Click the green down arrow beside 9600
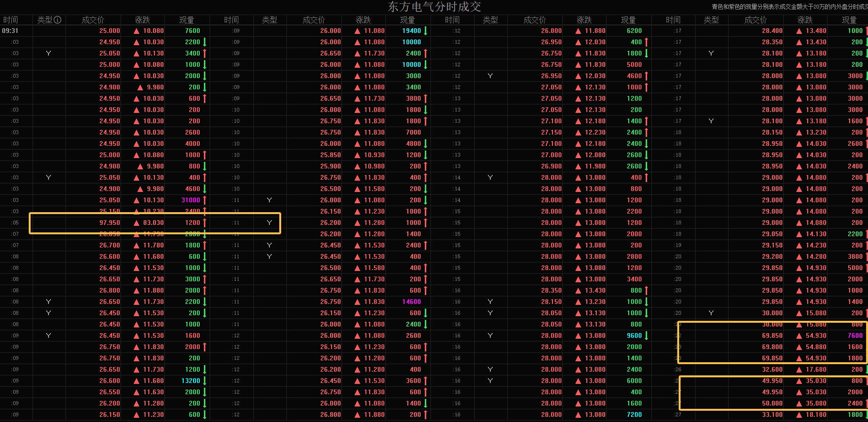Viewport: 868px width, 422px height. coord(646,335)
